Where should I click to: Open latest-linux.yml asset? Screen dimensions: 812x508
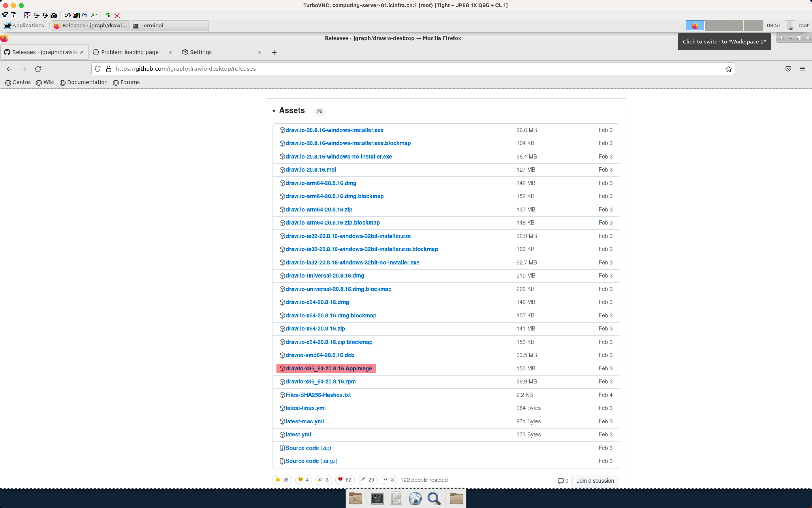click(x=305, y=408)
